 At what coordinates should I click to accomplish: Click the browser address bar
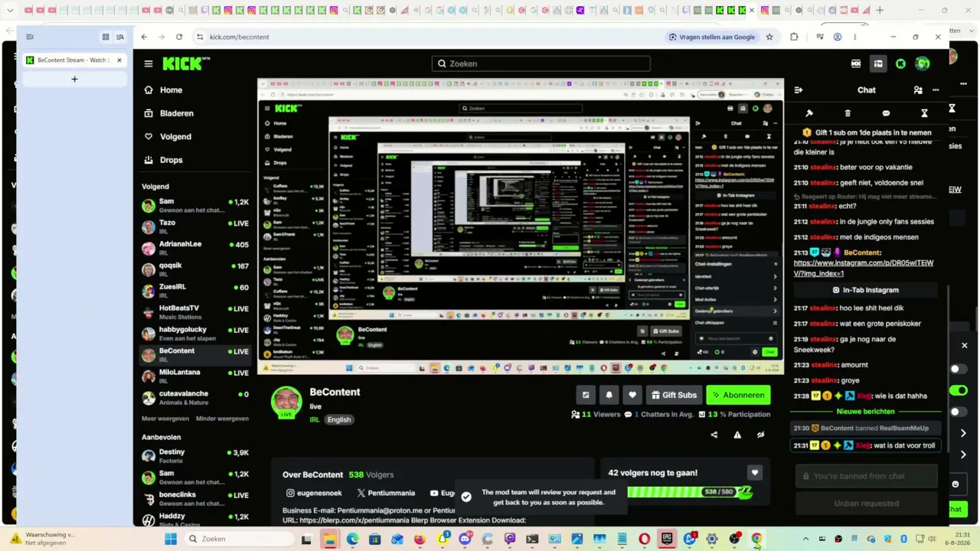click(x=429, y=37)
